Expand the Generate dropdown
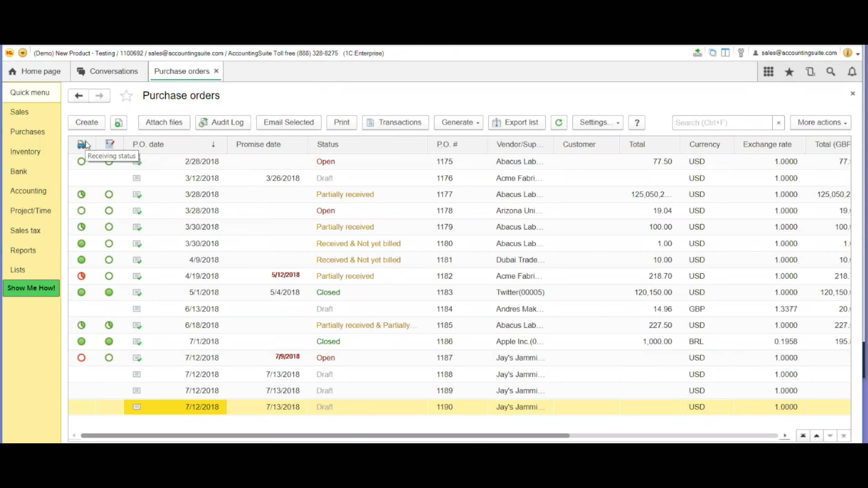This screenshot has width=868, height=488. click(x=459, y=122)
